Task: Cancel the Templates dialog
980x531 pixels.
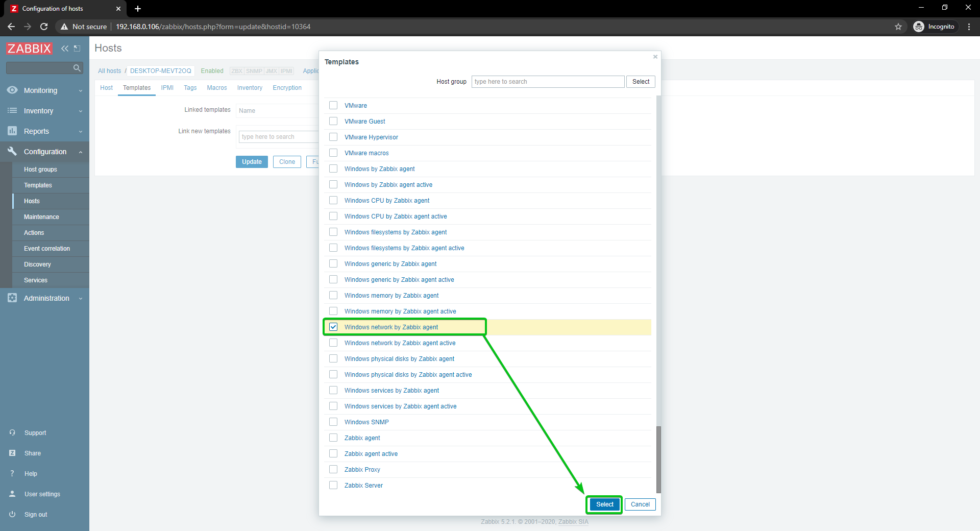Action: click(640, 504)
